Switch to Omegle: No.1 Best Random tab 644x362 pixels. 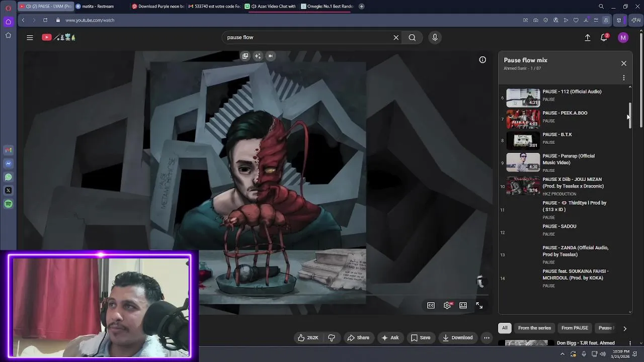pos(328,6)
